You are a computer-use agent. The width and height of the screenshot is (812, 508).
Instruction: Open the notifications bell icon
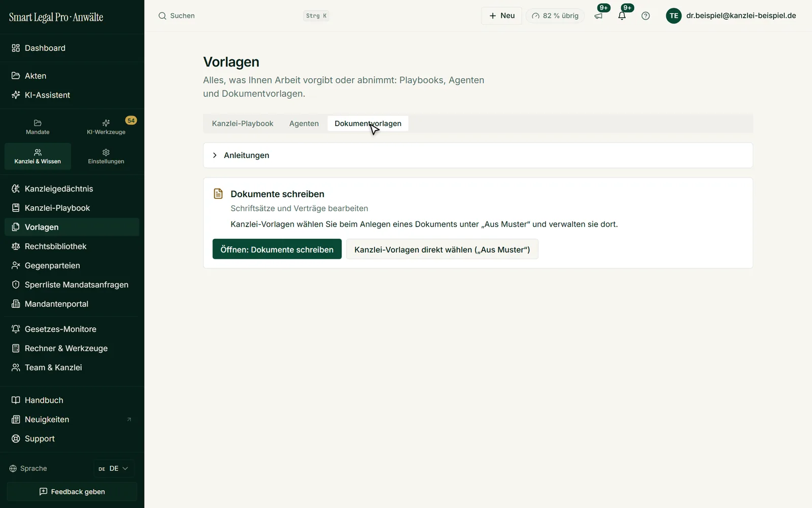click(x=622, y=16)
